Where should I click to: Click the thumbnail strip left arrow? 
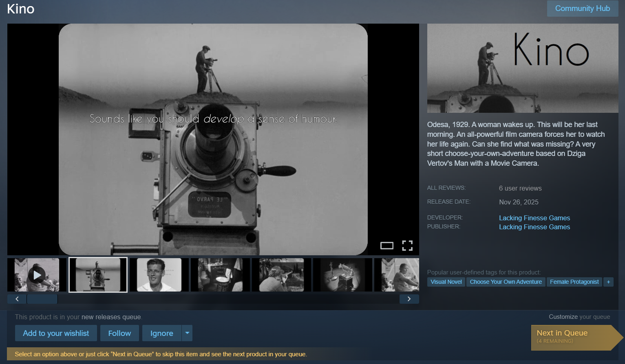[17, 299]
